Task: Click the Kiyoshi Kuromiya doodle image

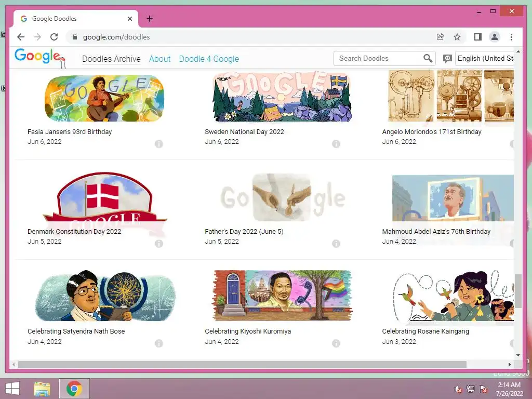Action: [x=282, y=295]
